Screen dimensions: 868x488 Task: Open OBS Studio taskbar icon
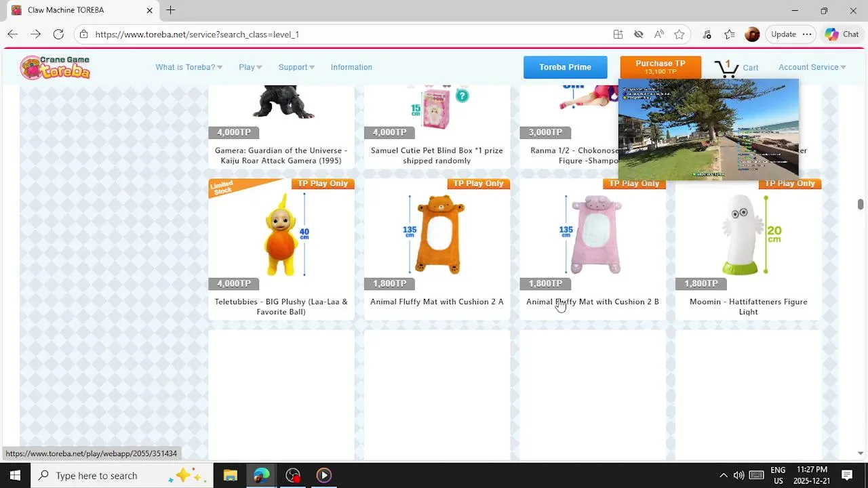point(292,475)
